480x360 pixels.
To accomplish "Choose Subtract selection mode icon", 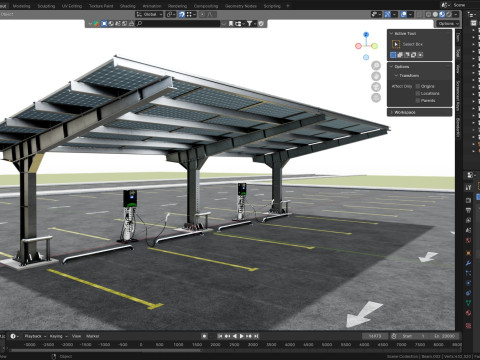I will [x=407, y=55].
